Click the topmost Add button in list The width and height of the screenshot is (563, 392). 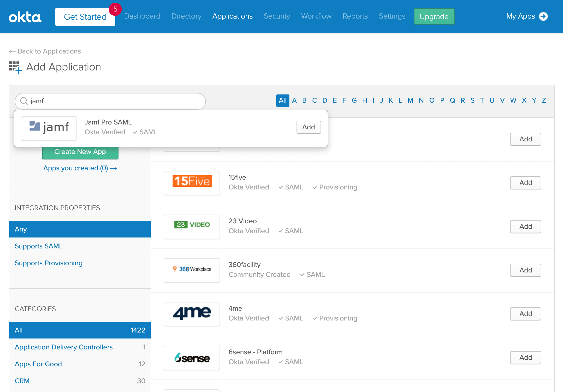(526, 139)
